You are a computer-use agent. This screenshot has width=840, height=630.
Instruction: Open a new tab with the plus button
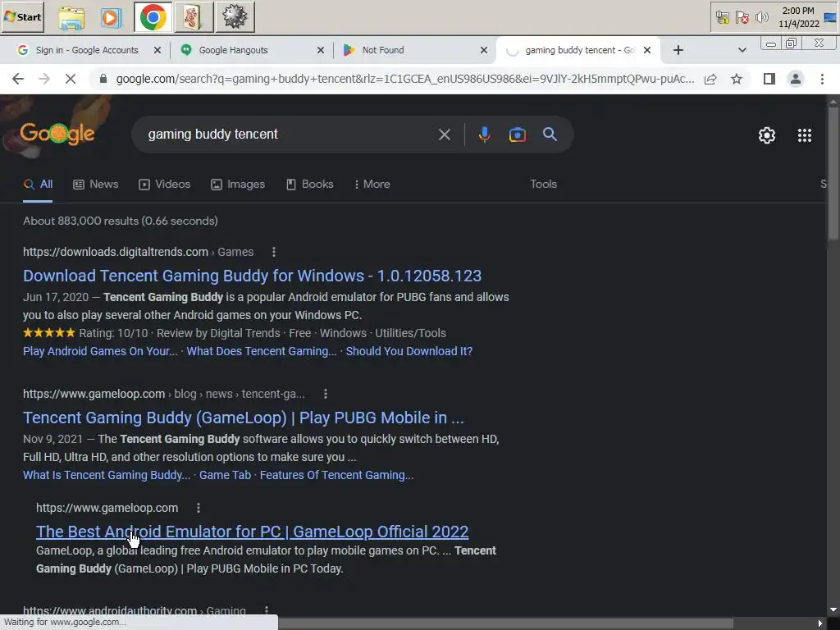(678, 50)
